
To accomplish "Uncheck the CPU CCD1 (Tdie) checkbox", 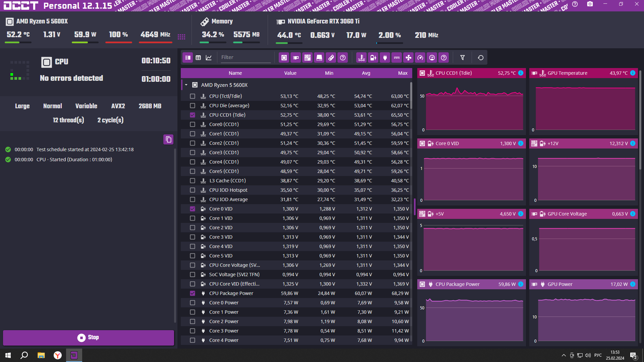I will click(193, 115).
